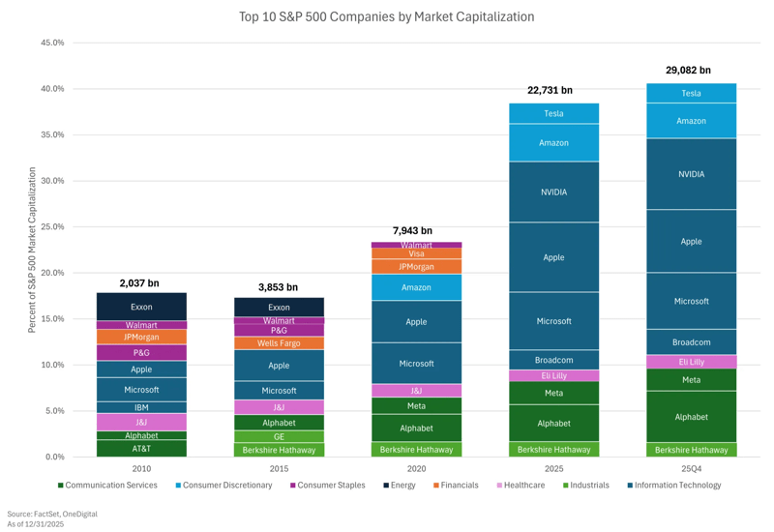774x532 pixels.
Task: Click the NVIDIA segment in the 2025 bar
Action: coord(553,192)
